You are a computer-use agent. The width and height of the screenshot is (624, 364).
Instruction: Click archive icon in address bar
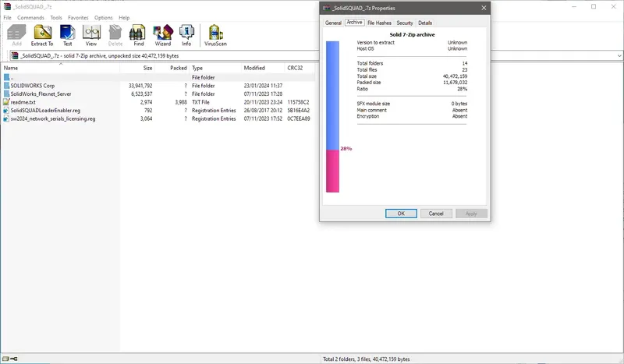click(15, 55)
